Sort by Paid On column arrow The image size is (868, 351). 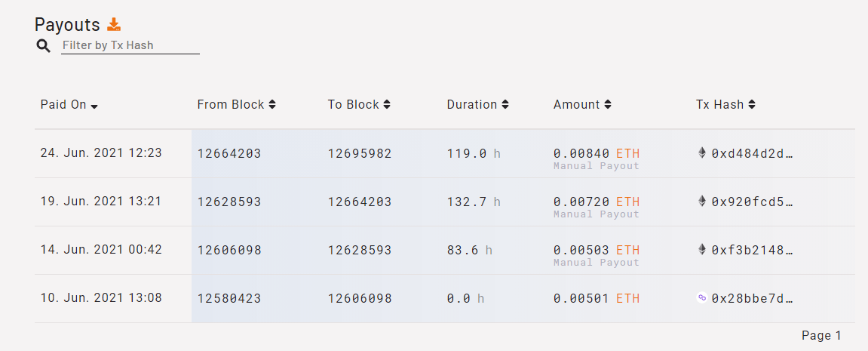(x=94, y=106)
